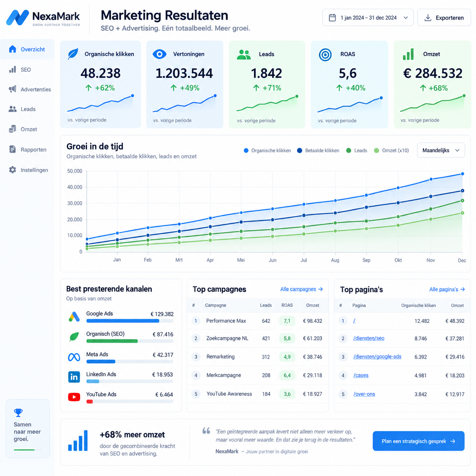Click the LinkedIn Ads logo icon
The image size is (476, 476).
click(x=74, y=377)
